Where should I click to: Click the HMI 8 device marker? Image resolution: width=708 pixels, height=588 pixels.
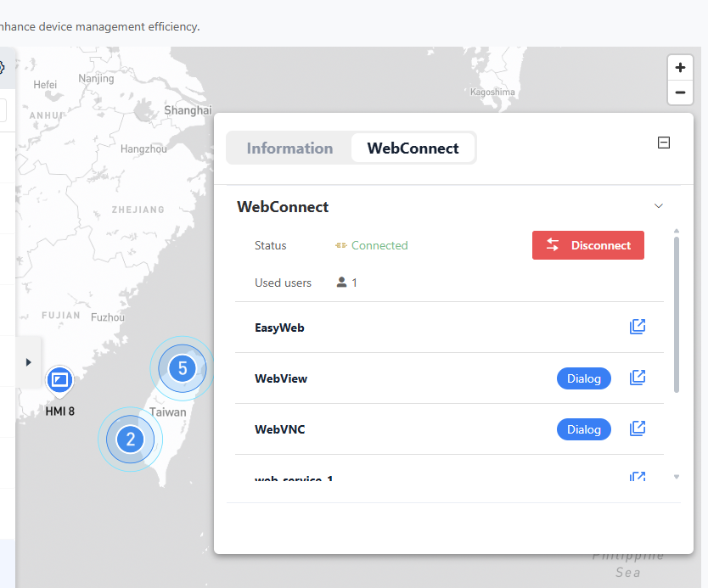(x=59, y=381)
